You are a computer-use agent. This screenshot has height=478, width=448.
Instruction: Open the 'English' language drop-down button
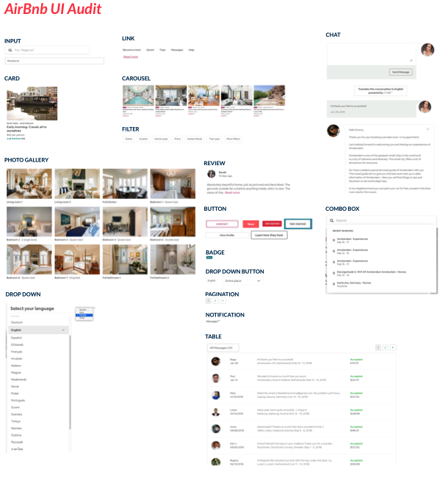tap(212, 280)
